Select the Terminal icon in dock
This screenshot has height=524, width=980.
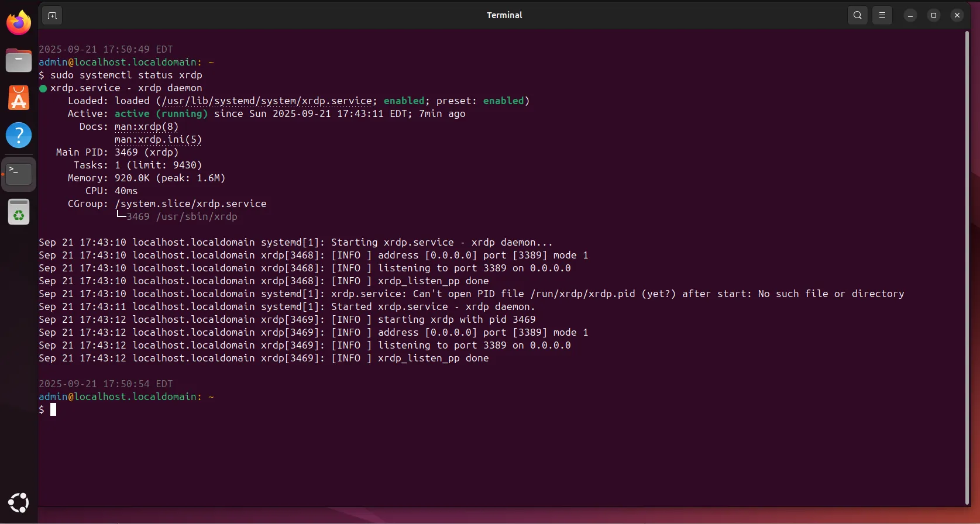[19, 174]
